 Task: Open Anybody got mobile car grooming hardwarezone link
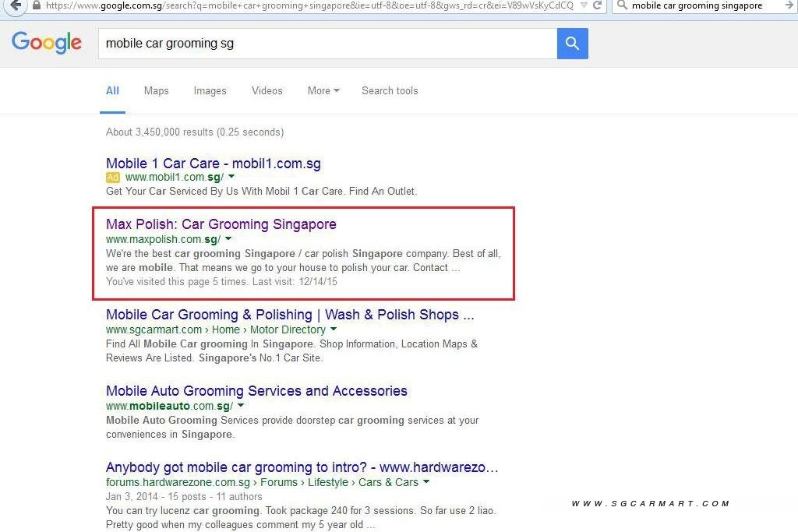(302, 467)
